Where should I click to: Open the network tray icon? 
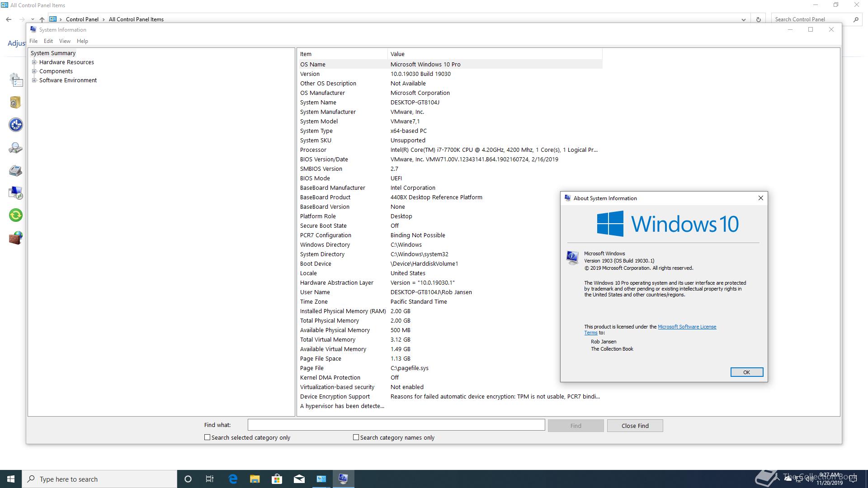pos(799,479)
